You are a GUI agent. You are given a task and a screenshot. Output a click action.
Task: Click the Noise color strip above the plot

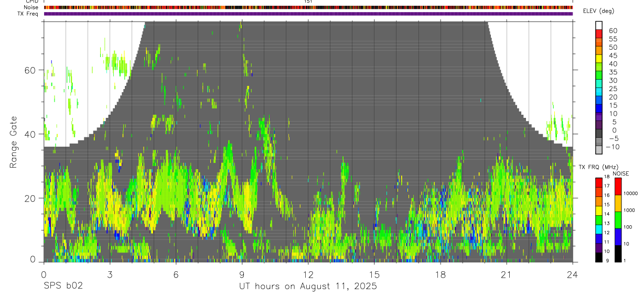[x=308, y=8]
